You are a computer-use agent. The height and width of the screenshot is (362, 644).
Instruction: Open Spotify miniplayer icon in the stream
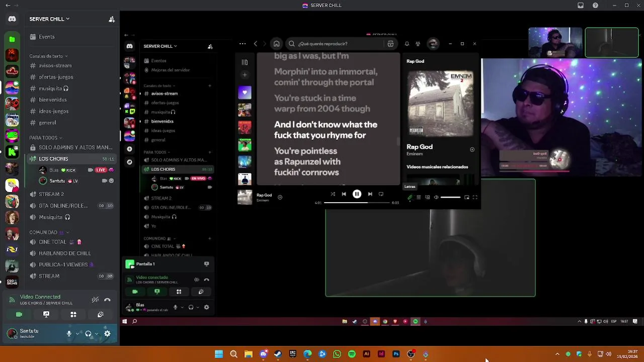(x=467, y=197)
